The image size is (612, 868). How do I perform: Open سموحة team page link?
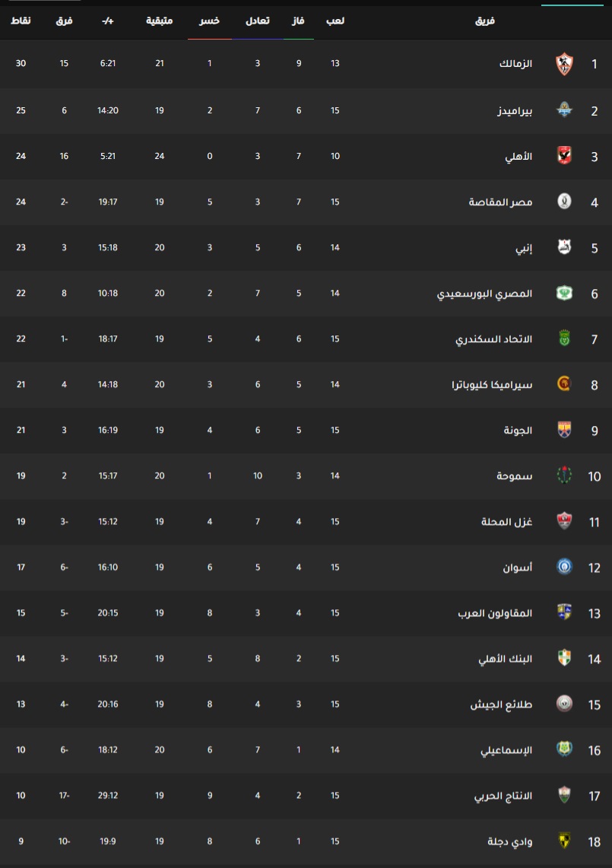click(514, 475)
